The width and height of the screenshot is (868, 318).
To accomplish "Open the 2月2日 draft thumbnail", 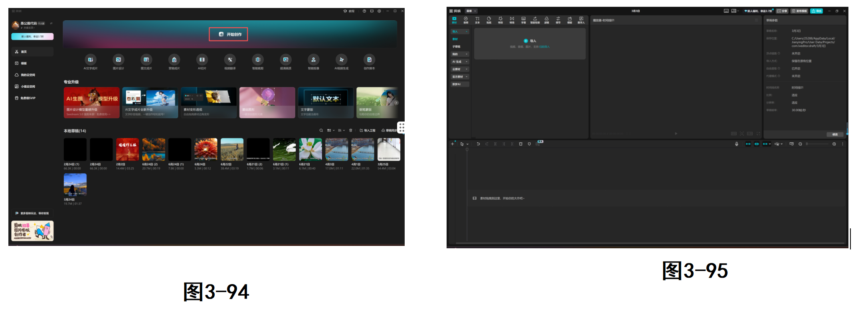I will click(x=127, y=149).
